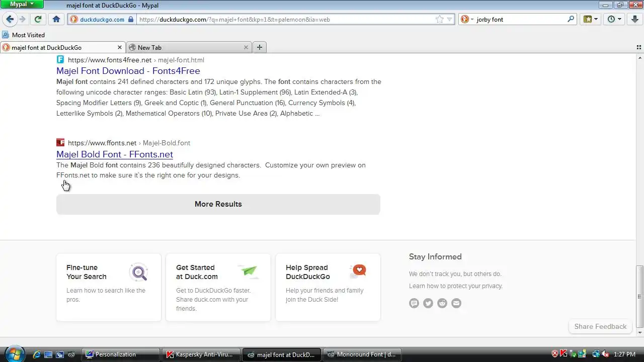Open the Bookmarks menu toolbar button
Screen dimensions: 644x362
point(591,19)
